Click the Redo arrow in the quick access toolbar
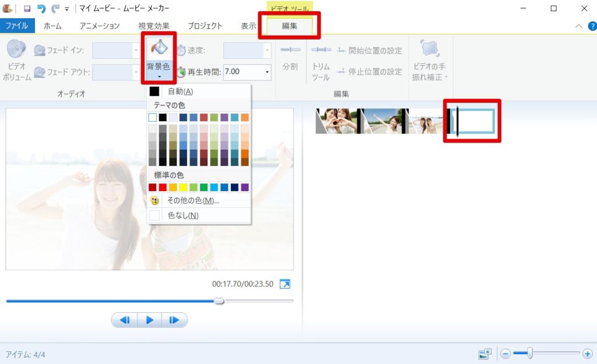The height and width of the screenshot is (364, 597). coord(55,8)
